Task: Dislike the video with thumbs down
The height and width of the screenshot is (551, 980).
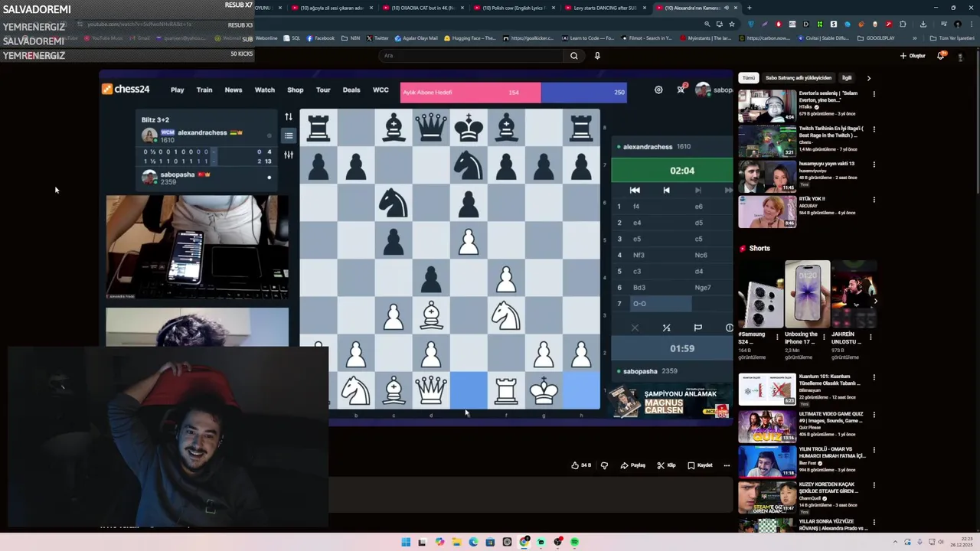Action: click(604, 465)
